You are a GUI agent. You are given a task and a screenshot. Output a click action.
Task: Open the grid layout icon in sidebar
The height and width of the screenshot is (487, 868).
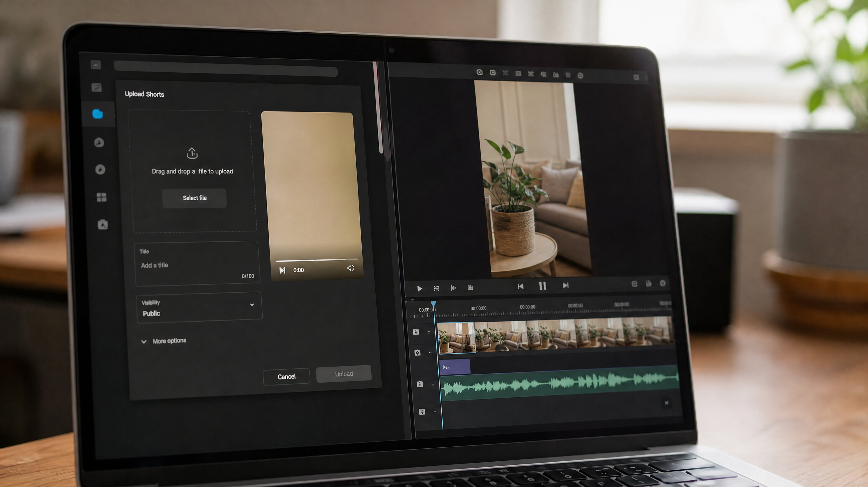[102, 197]
